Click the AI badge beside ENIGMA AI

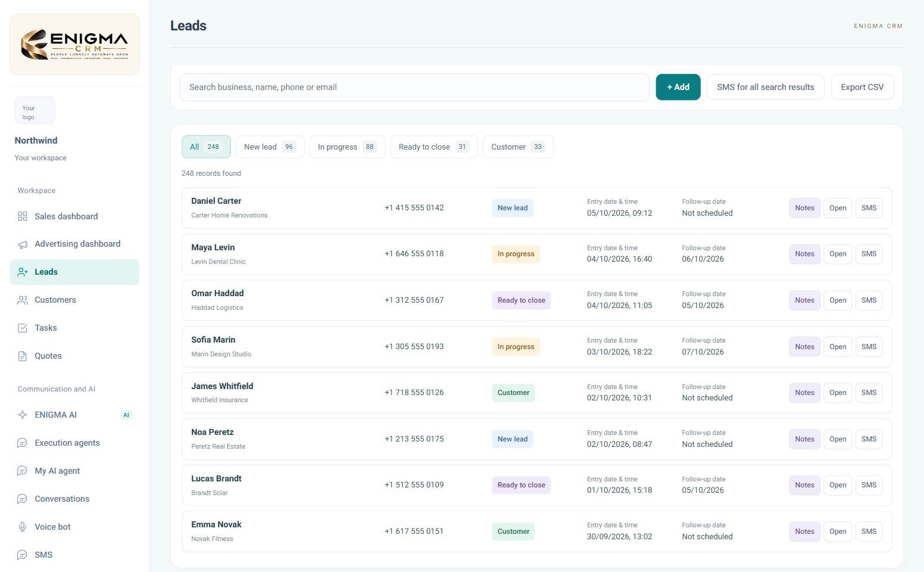pos(126,415)
